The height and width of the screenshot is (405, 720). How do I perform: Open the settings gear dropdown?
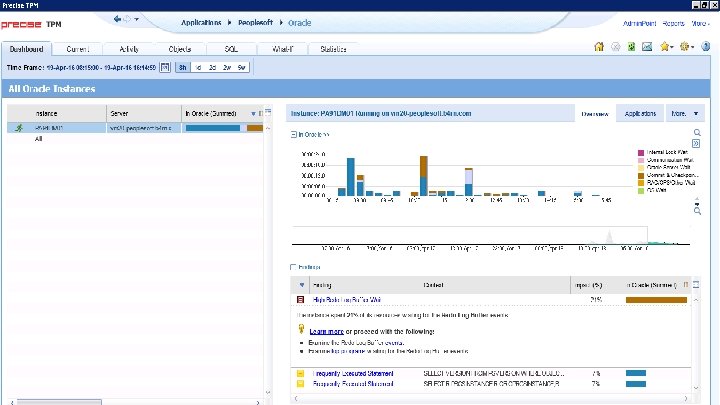(x=687, y=47)
